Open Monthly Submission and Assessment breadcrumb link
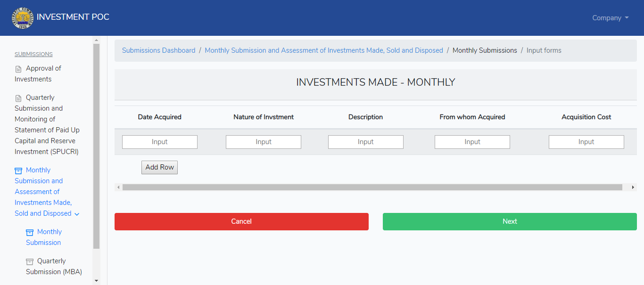 tap(324, 50)
